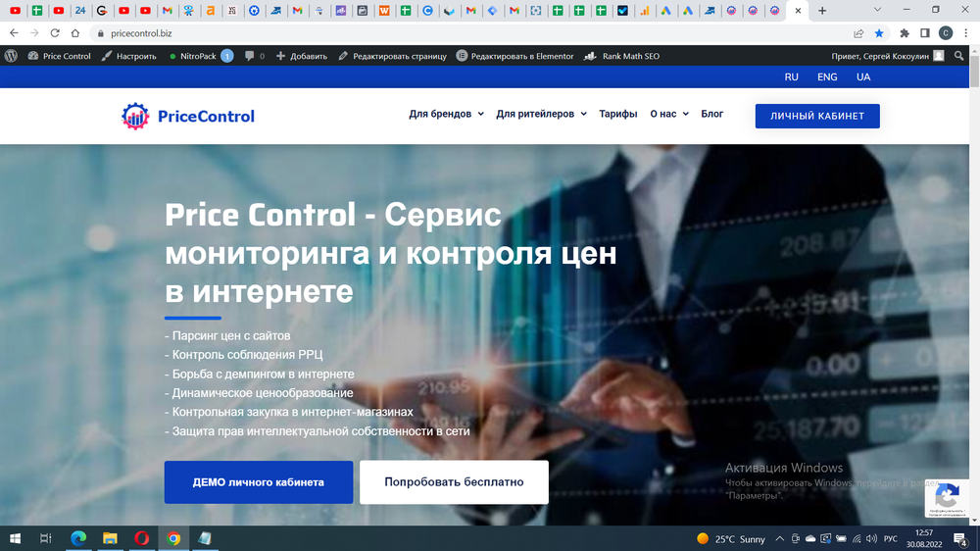
Task: Open the tab search chevron
Action: (877, 10)
